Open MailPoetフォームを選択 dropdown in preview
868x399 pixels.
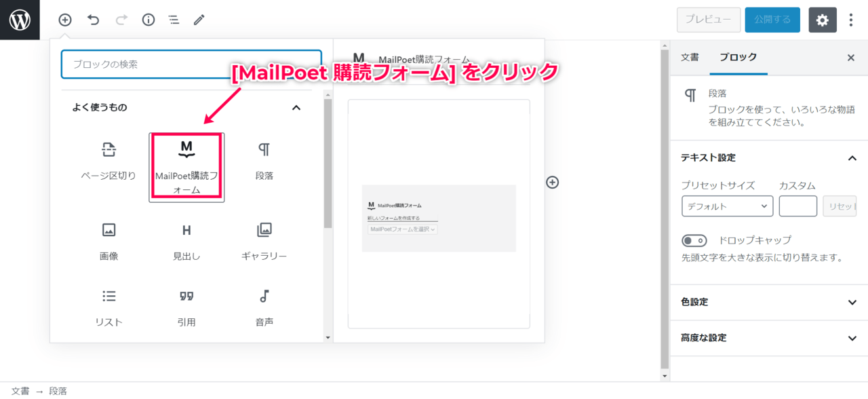403,229
